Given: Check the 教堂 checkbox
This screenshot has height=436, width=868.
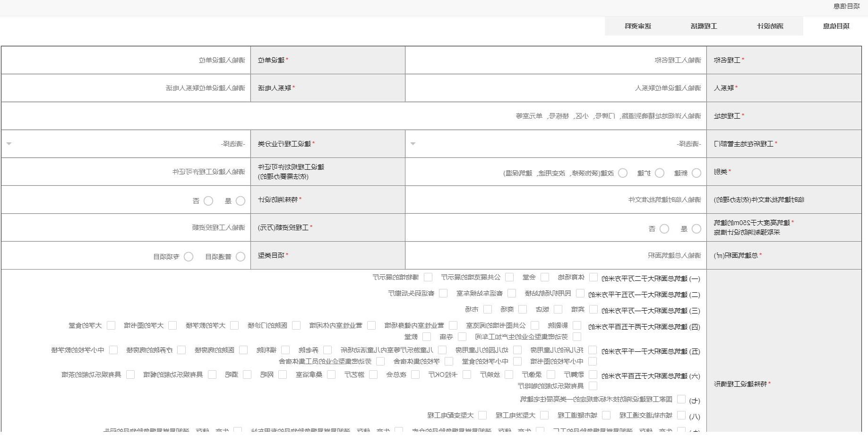Looking at the screenshot, I should [426, 337].
